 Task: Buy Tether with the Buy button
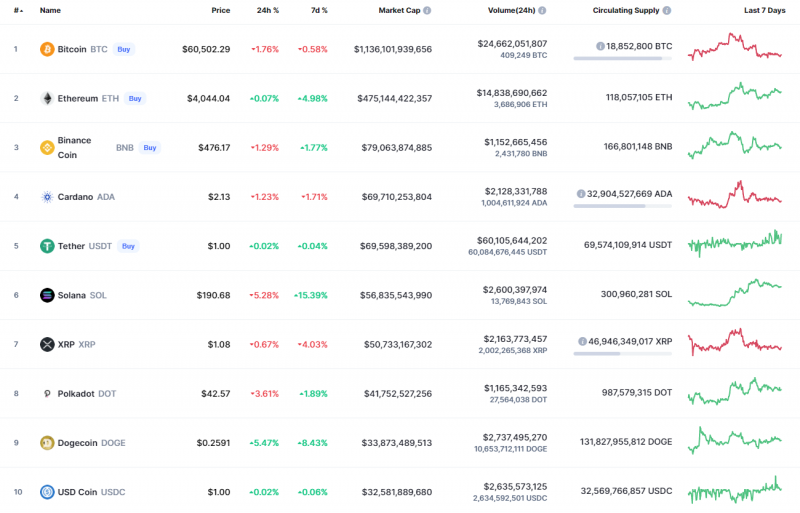(x=128, y=246)
